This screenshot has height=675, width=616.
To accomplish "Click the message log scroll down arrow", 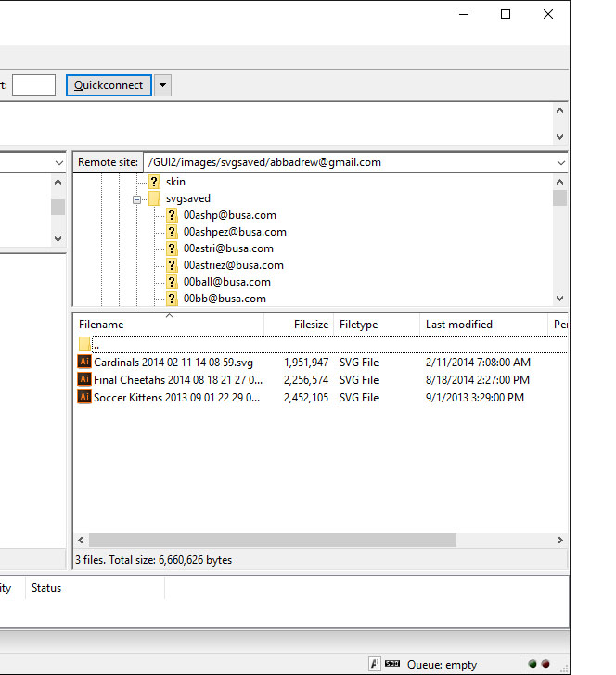I will (x=560, y=137).
